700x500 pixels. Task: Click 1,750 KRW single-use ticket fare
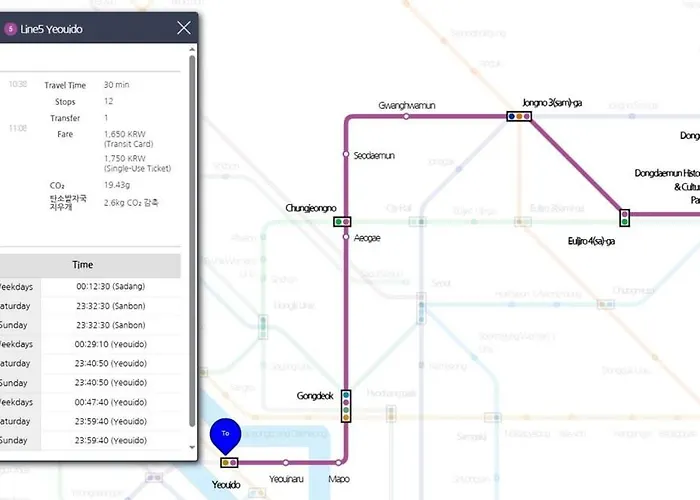(x=138, y=163)
